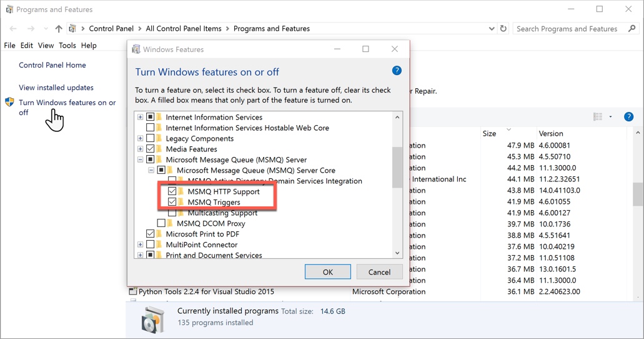The height and width of the screenshot is (339, 644).
Task: Open the Tools menu
Action: tap(67, 46)
